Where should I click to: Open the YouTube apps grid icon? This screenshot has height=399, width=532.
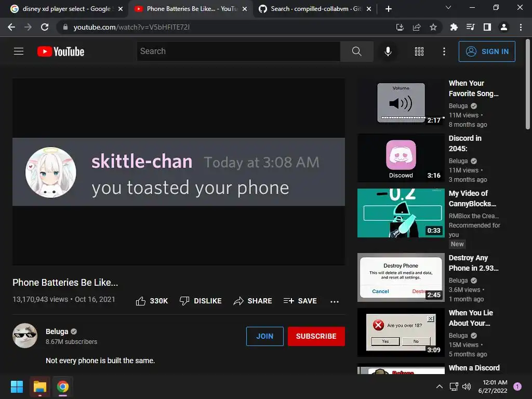click(419, 51)
